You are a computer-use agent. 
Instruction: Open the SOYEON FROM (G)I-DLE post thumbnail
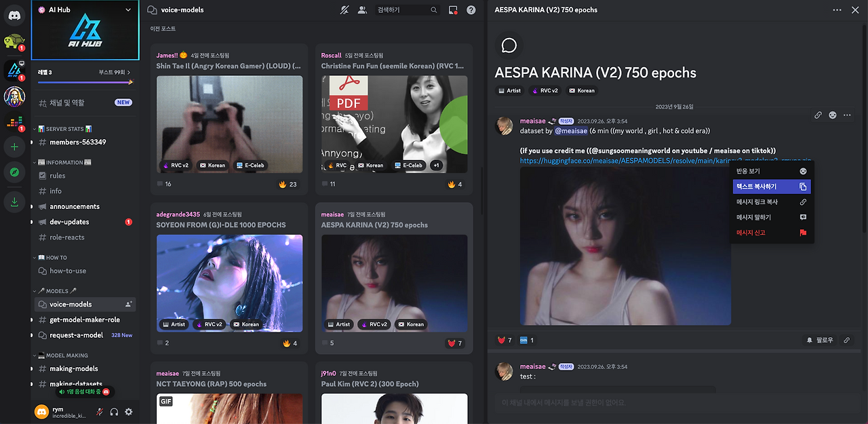230,283
